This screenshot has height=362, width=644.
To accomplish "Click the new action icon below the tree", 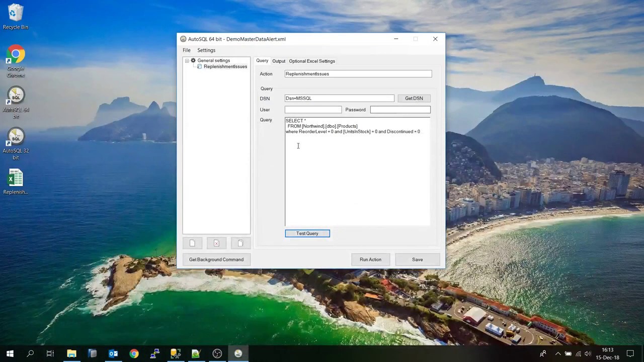I will coord(192,243).
